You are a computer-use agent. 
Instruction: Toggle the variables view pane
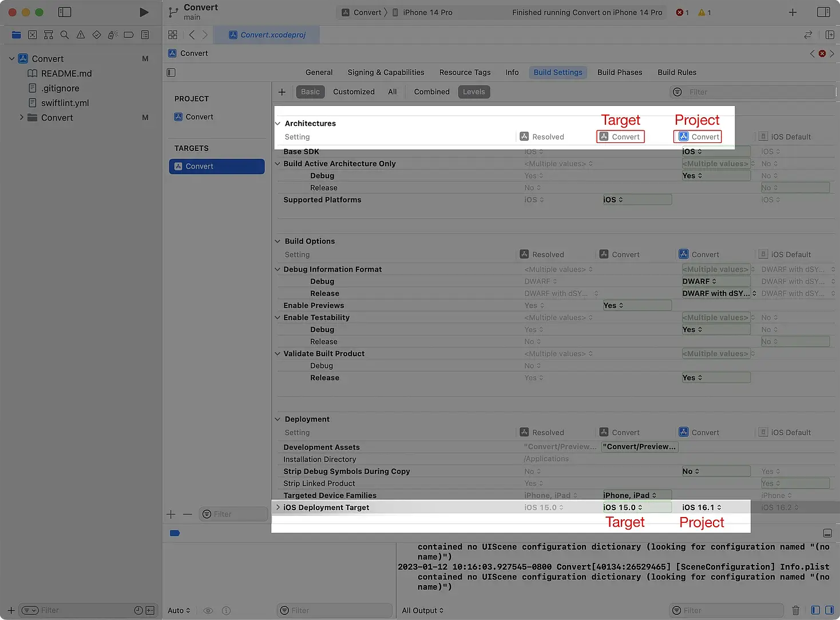(x=815, y=610)
